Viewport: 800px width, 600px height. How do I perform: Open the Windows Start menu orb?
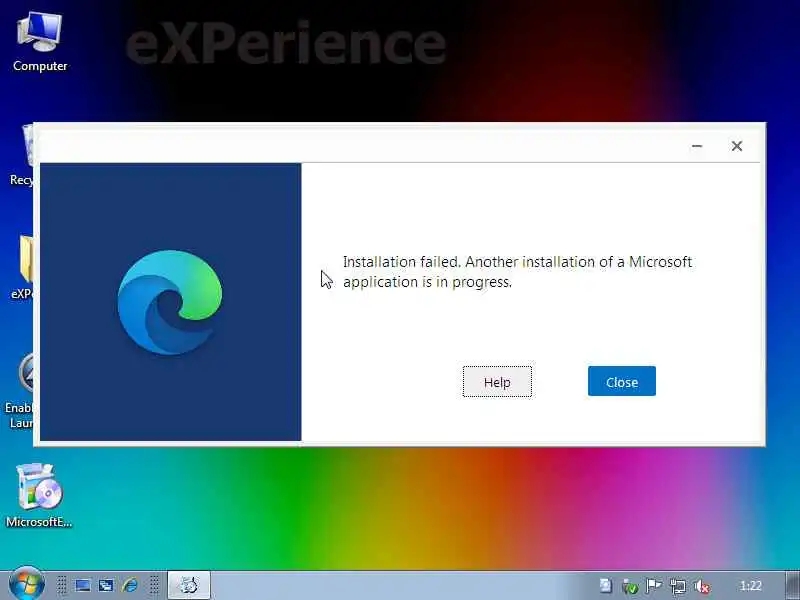tap(27, 584)
